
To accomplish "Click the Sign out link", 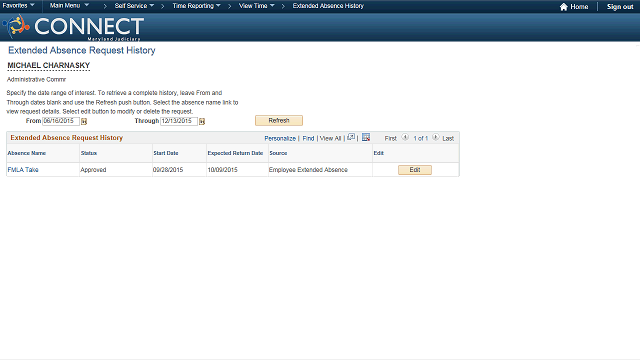I will [x=620, y=7].
